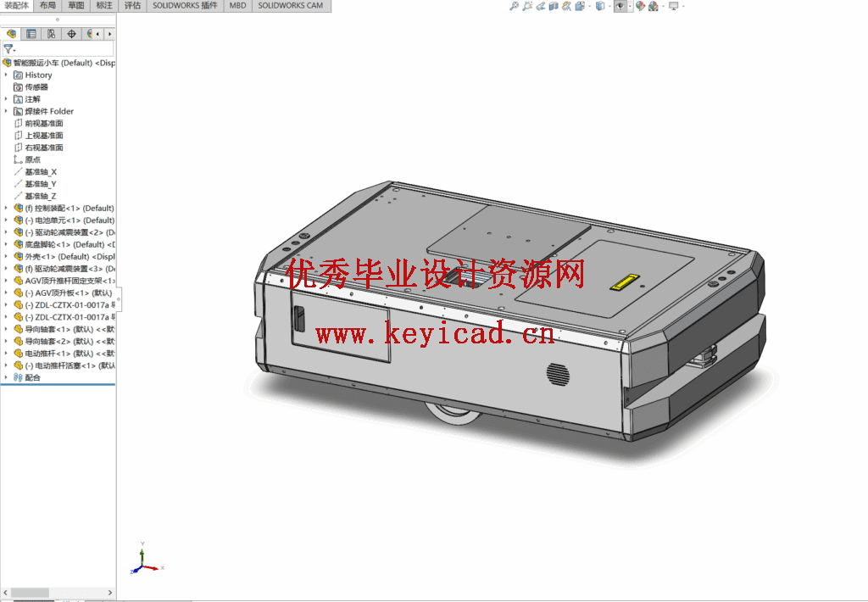Expand the History folder
Viewport: 868px width, 602px height.
6,75
